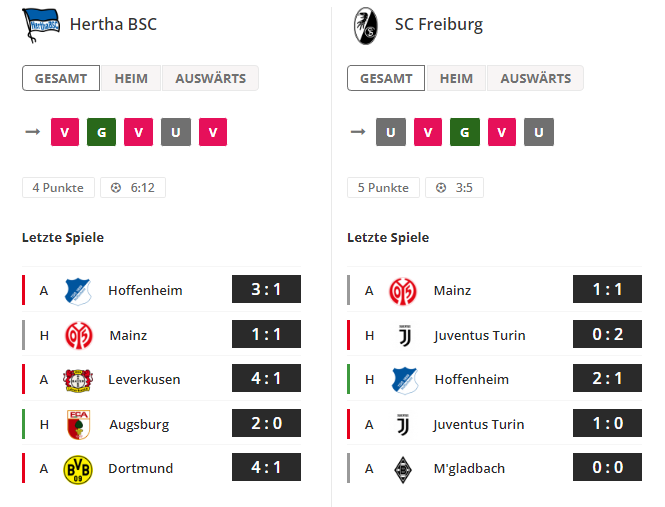Show GESAMT stats for SC Freiburg
The height and width of the screenshot is (507, 665).
[x=386, y=78]
